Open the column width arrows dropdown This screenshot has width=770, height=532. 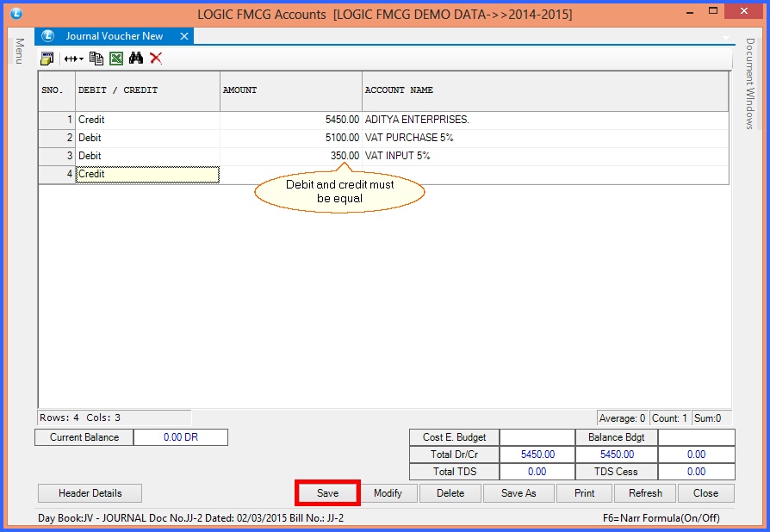tap(74, 59)
